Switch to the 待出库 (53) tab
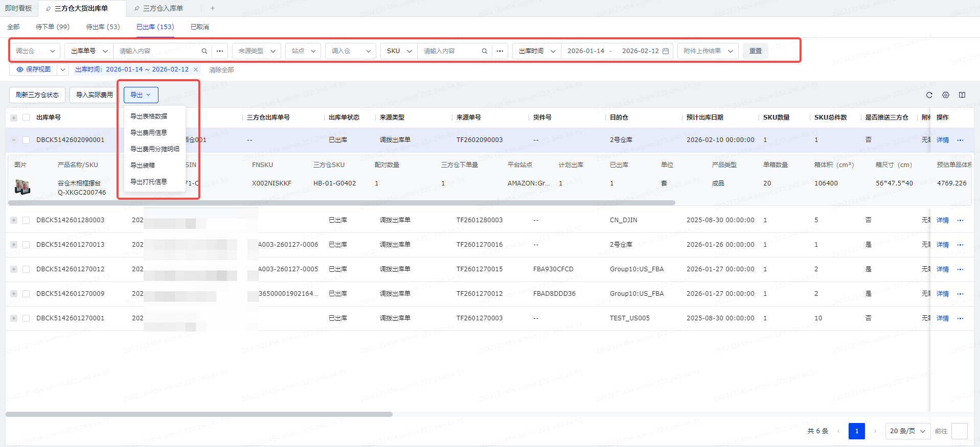The height and width of the screenshot is (447, 980). (x=103, y=27)
